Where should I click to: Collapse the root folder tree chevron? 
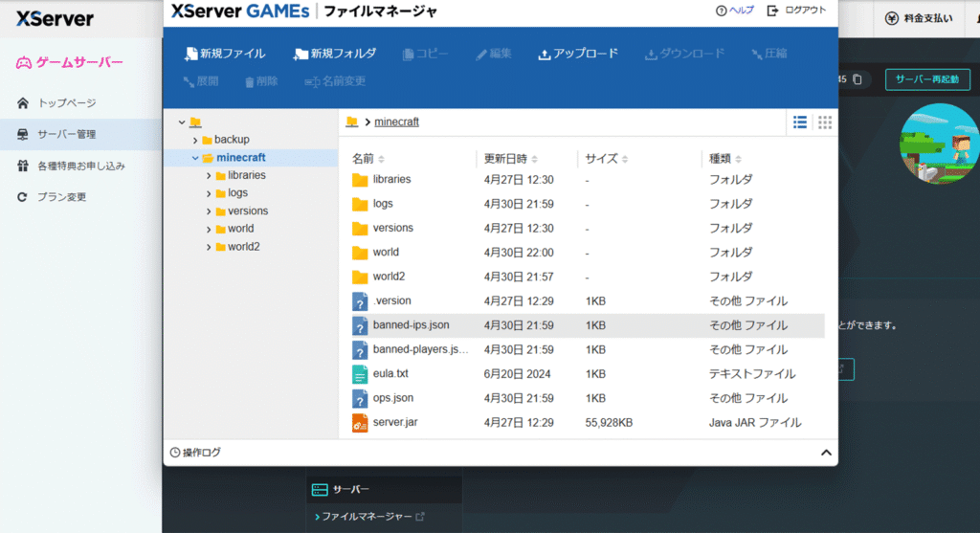[182, 122]
